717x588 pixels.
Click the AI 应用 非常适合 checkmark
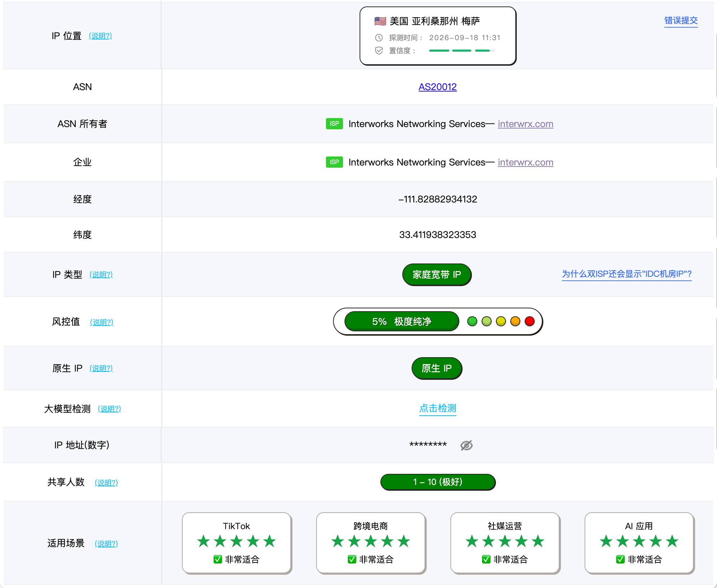[620, 559]
